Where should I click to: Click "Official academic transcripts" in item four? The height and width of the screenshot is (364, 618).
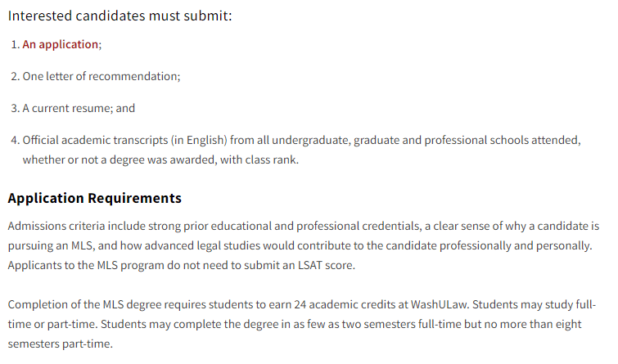(95, 140)
